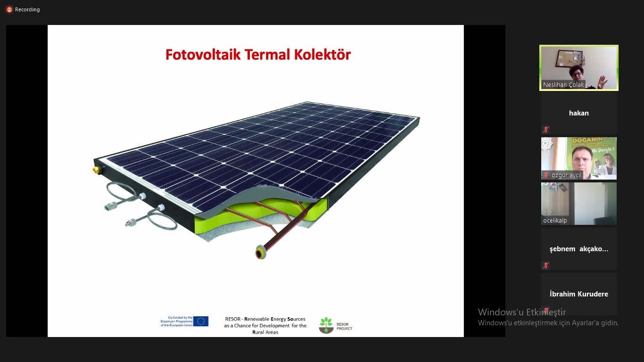Click the "Recording" label text
The width and height of the screenshot is (644, 362).
[27, 9]
